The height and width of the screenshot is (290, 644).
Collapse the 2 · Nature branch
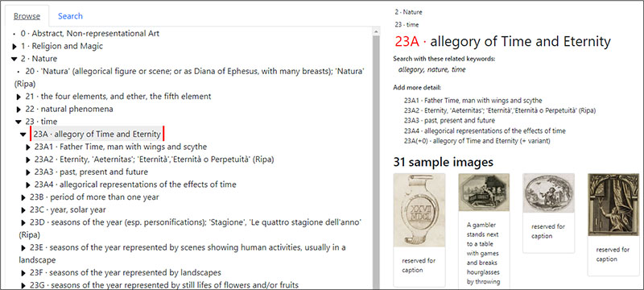tap(14, 59)
